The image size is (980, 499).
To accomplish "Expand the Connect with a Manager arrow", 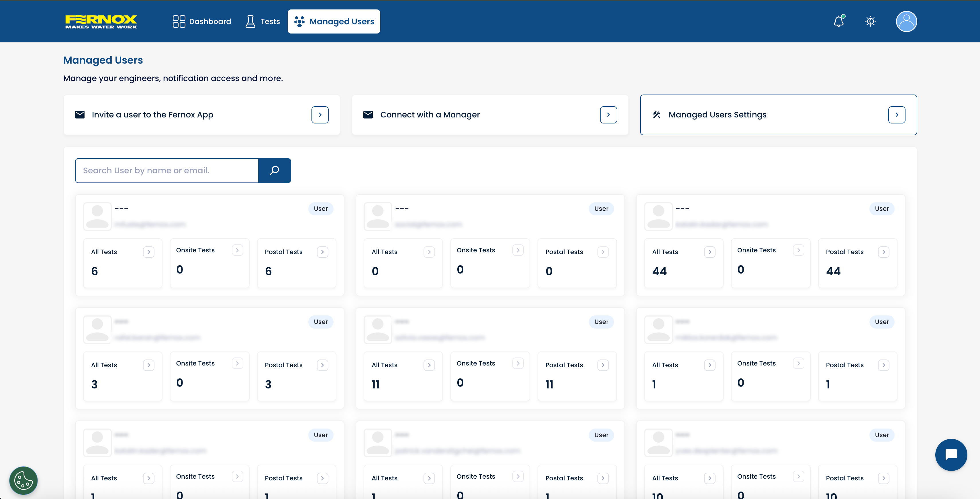I will (x=608, y=115).
